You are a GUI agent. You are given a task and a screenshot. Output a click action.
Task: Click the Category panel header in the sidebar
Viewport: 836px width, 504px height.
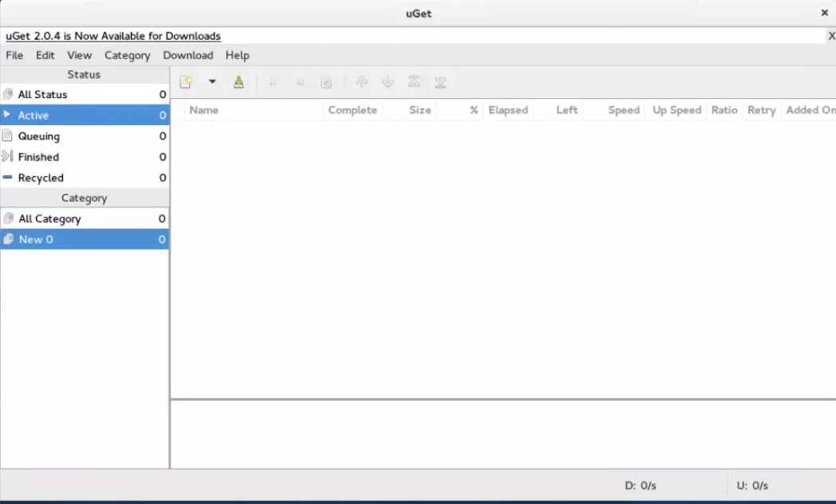[85, 199]
